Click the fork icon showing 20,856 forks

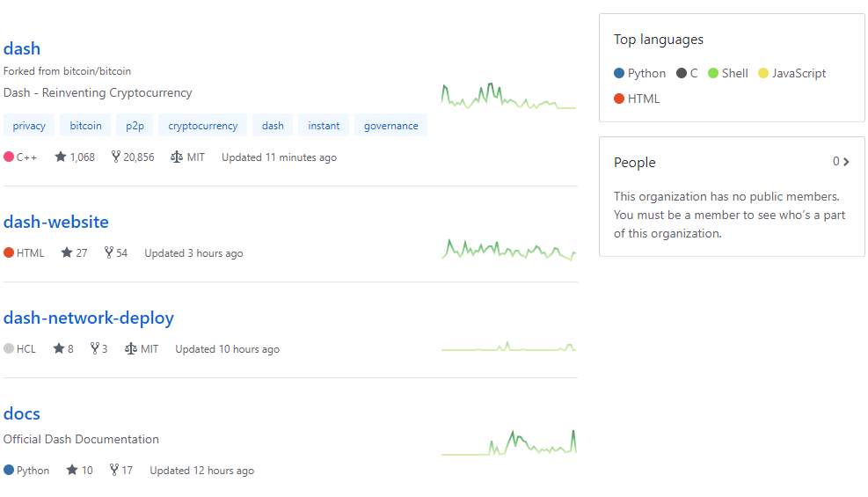coord(116,157)
